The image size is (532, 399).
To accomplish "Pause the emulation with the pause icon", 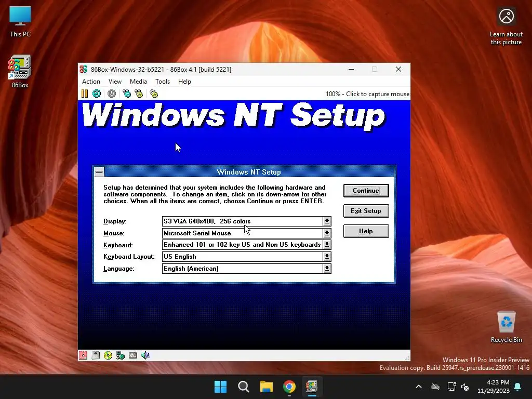I will [x=85, y=94].
